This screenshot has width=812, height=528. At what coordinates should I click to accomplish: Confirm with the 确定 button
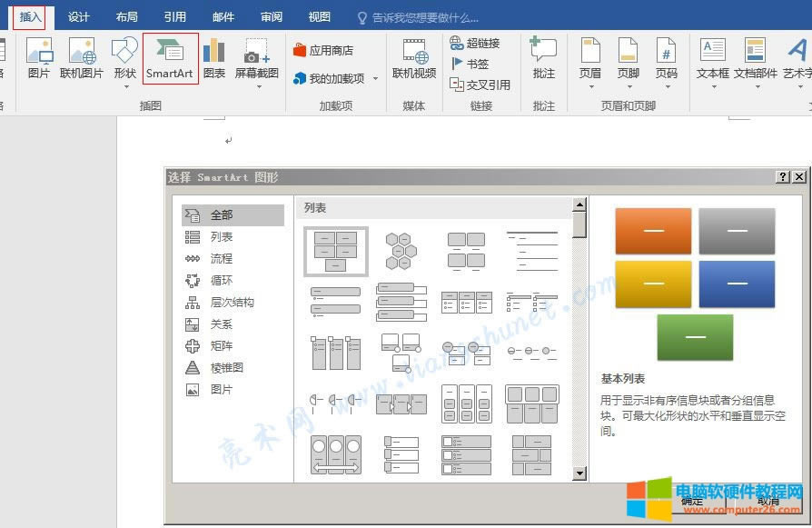click(x=693, y=501)
